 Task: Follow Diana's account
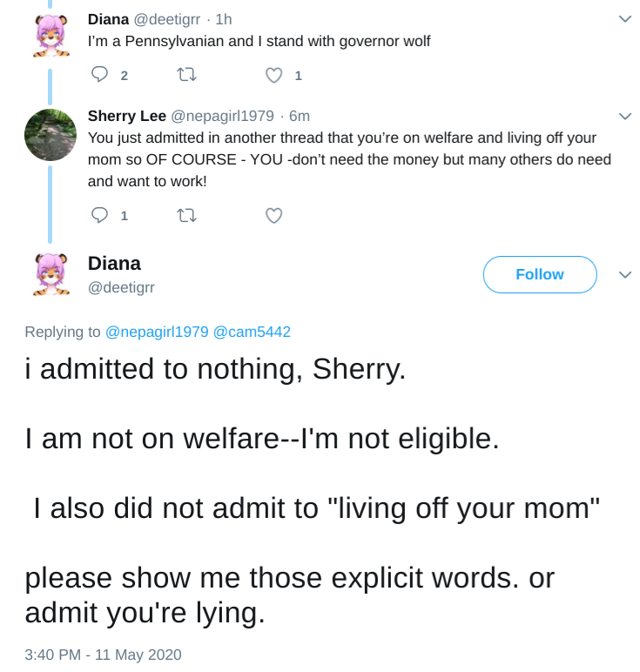point(540,275)
